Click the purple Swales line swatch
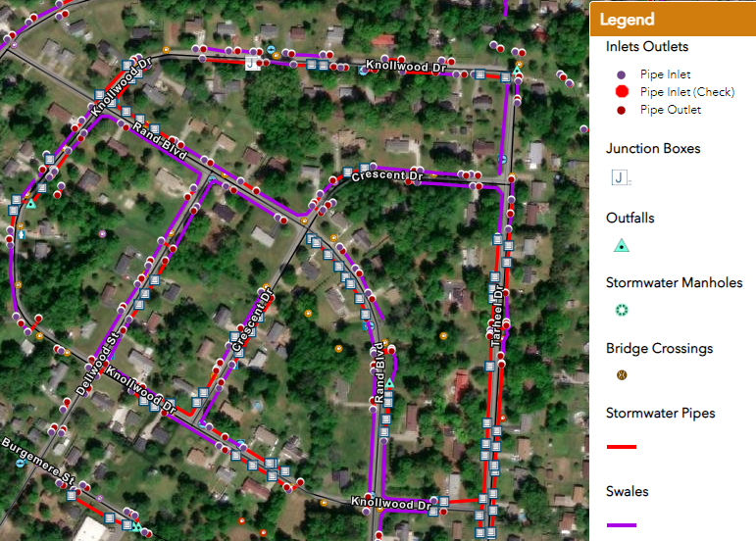Image resolution: width=756 pixels, height=541 pixels. click(622, 525)
